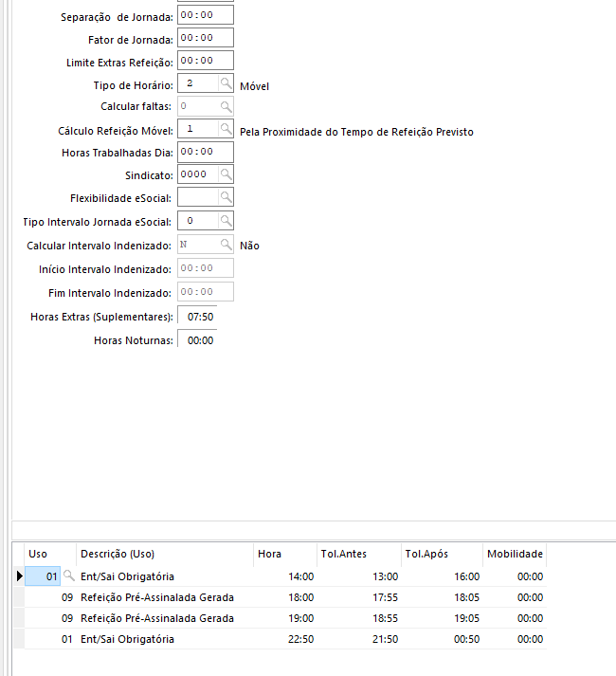616x676 pixels.
Task: Open the Calcular Intervalo Indenizado lookup icon
Action: point(226,245)
